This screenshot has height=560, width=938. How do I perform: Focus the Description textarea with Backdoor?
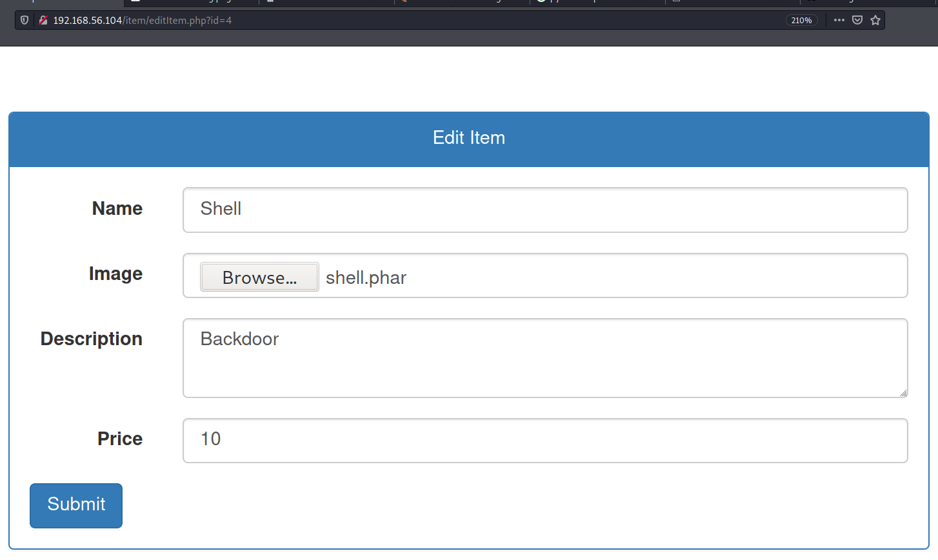coord(545,357)
